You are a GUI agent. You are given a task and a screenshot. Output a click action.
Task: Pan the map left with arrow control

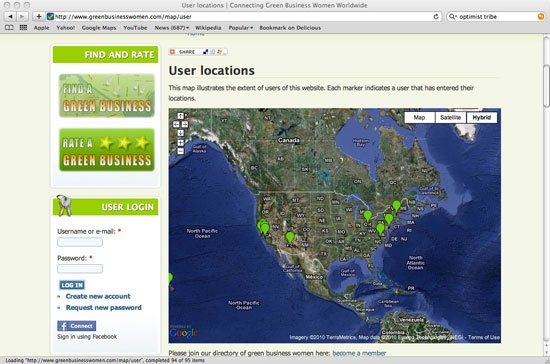click(176, 124)
